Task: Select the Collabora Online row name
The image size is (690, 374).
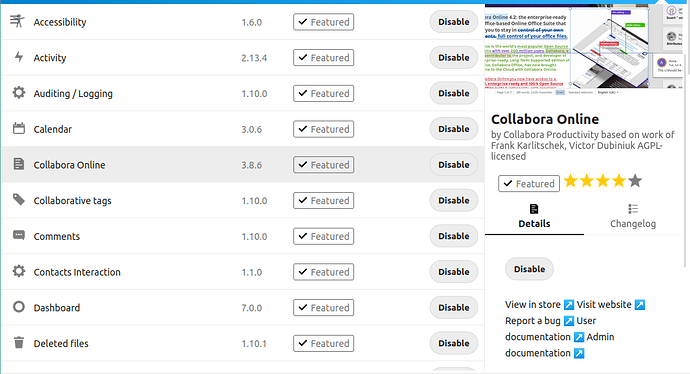Action: point(70,165)
